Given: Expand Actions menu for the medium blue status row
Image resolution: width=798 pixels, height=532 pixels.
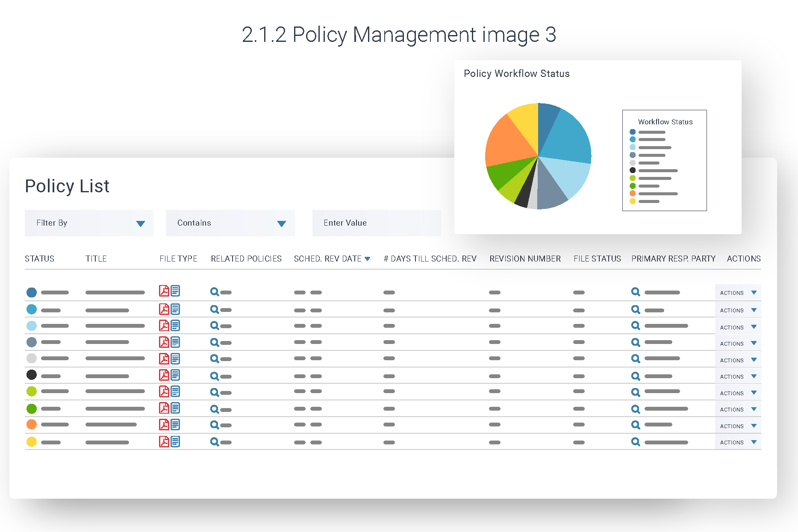Looking at the screenshot, I should [738, 310].
